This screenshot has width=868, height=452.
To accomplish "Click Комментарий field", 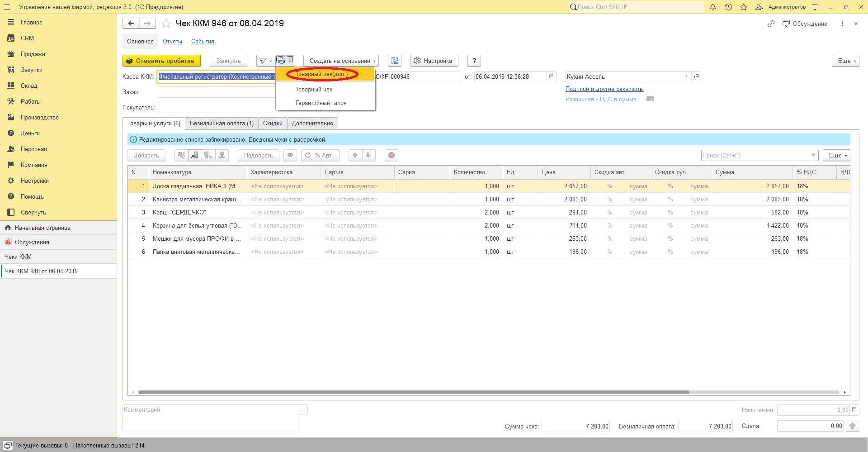I will point(210,418).
